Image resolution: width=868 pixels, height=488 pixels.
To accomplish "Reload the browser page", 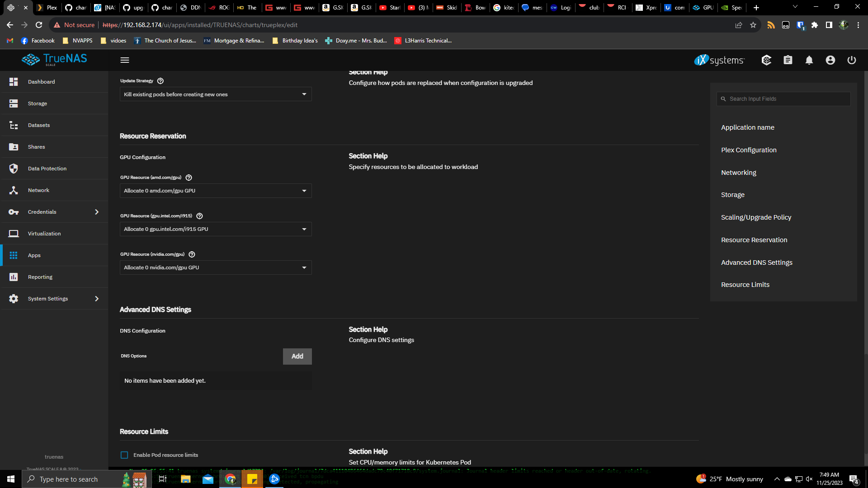I will pos(39,25).
